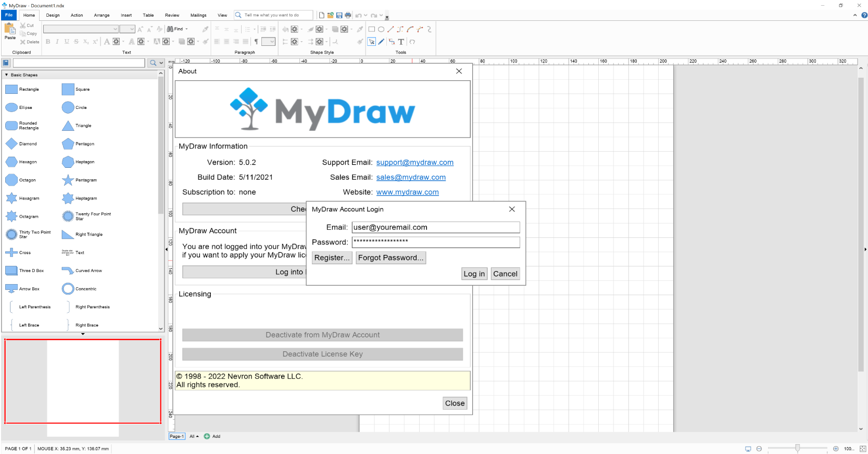
Task: Collapse the ribbon with the chevron at top right
Action: [x=855, y=15]
